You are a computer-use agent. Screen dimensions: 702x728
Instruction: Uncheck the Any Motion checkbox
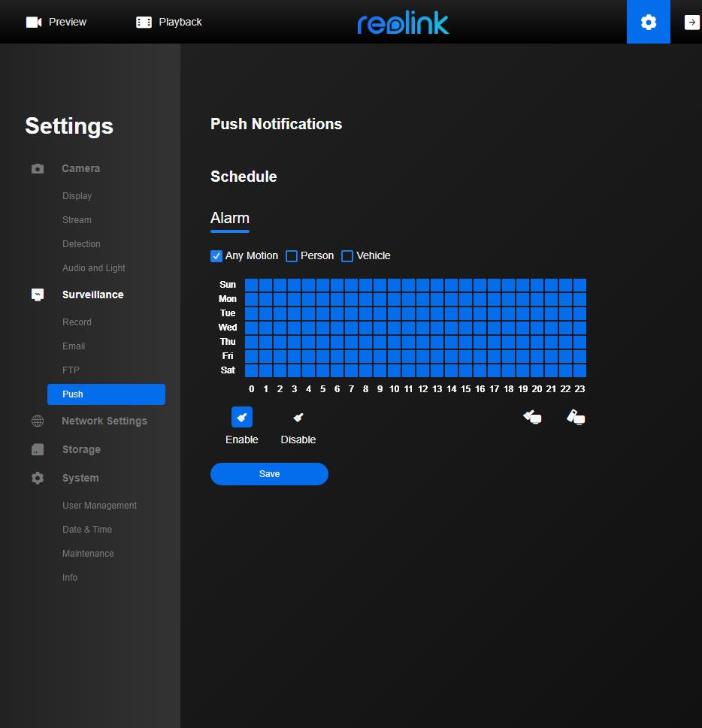click(x=216, y=256)
